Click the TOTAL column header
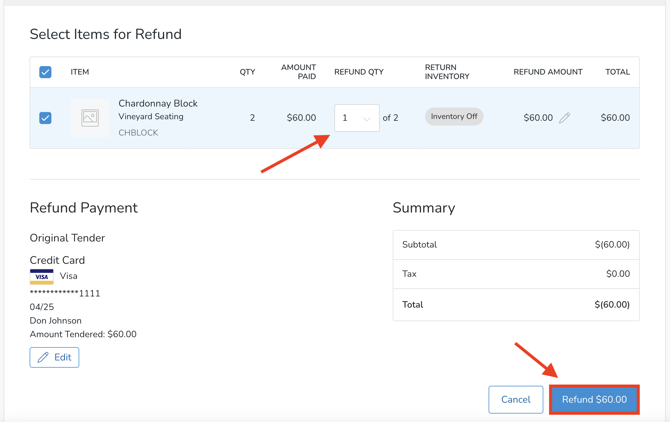This screenshot has height=422, width=670. tap(617, 72)
